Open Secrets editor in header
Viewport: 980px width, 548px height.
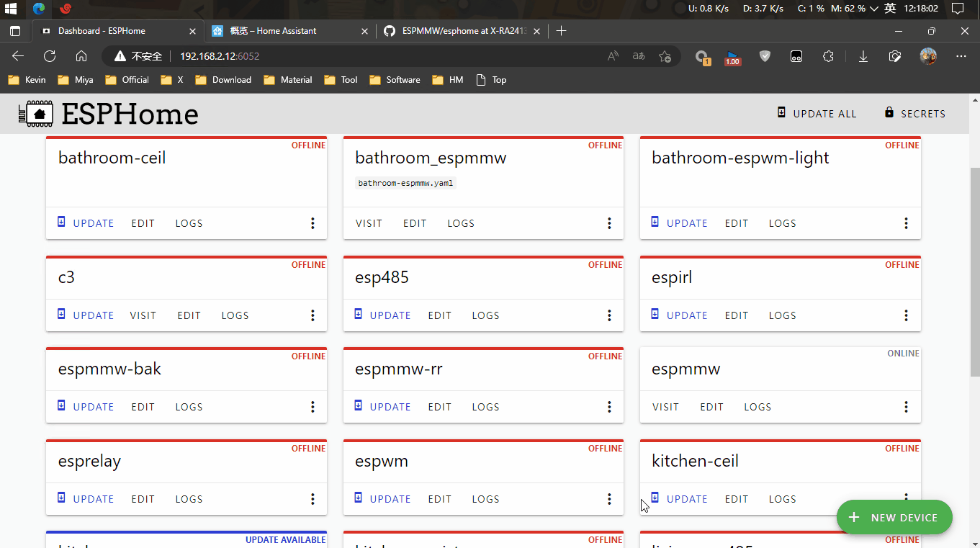click(914, 114)
